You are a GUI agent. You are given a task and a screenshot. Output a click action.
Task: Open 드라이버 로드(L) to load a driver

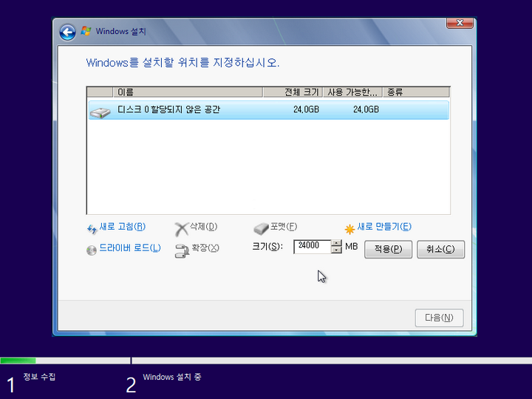[130, 248]
